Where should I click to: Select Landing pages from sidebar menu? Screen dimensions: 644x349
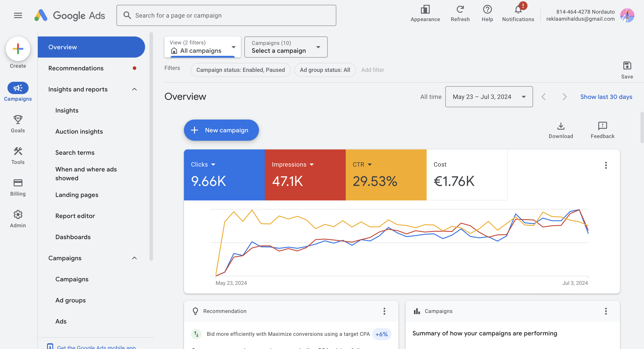(x=77, y=195)
